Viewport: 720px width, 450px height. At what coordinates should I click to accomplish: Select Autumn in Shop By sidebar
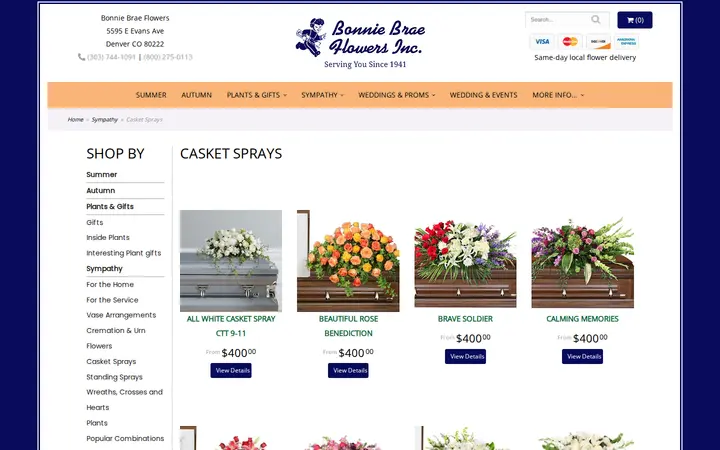click(101, 191)
